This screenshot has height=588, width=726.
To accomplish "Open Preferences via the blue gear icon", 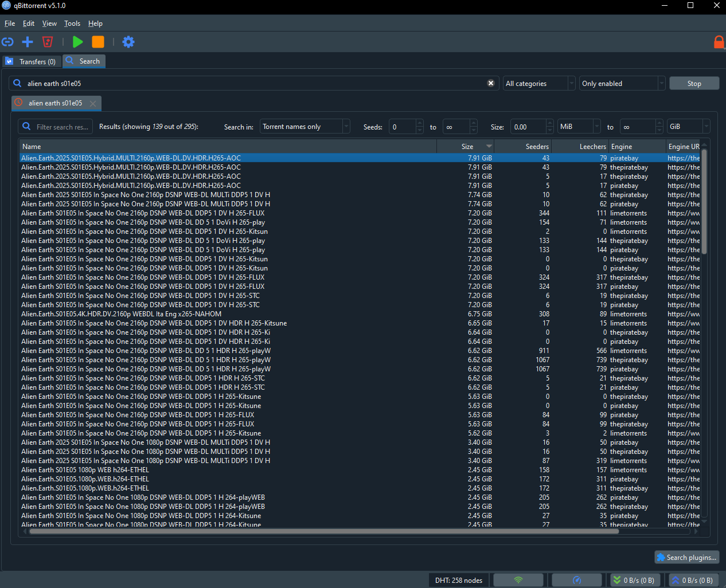I will click(x=128, y=42).
